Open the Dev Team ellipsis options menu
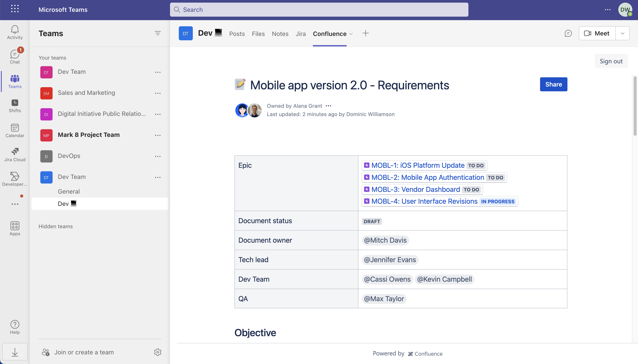Viewport: 638px width, 364px height. tap(158, 72)
